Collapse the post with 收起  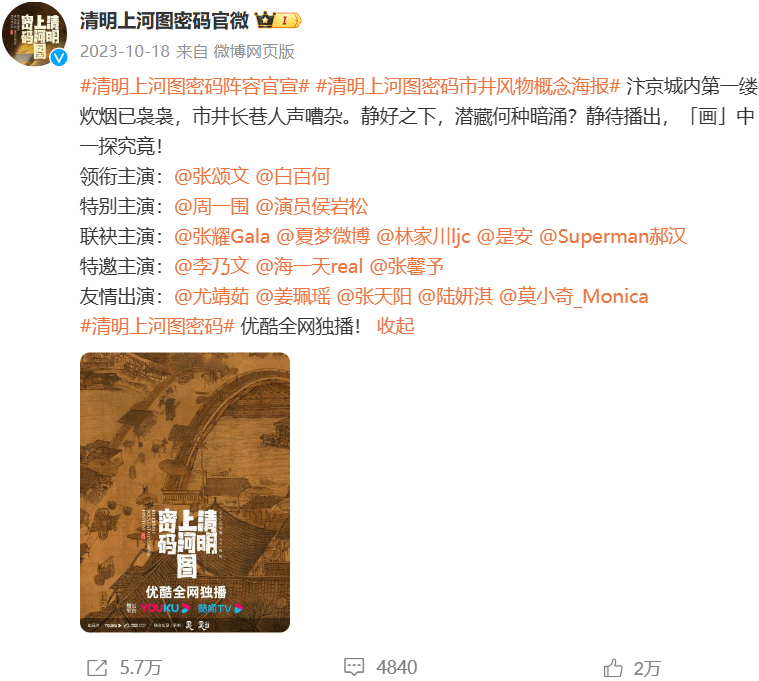(395, 326)
